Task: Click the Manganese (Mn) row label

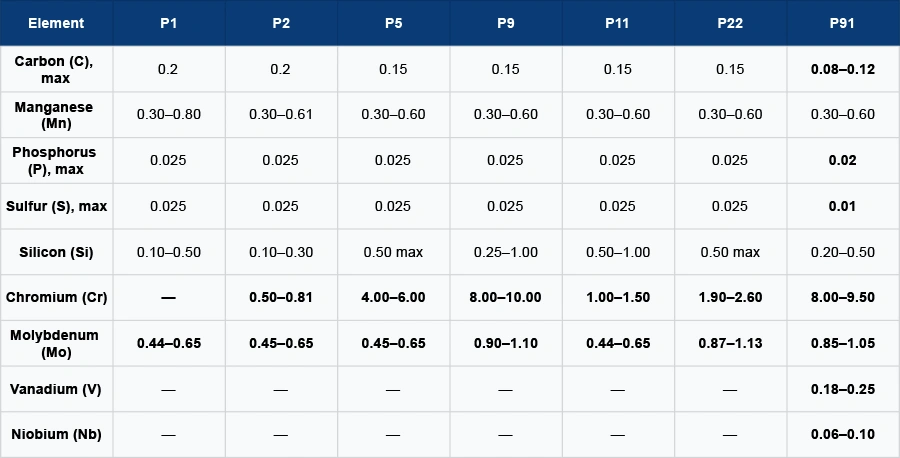Action: click(56, 114)
